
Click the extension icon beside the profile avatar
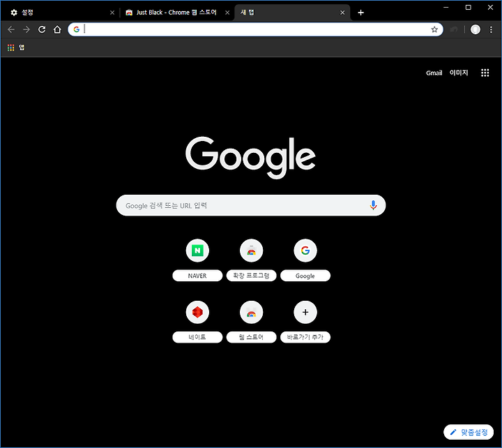454,30
